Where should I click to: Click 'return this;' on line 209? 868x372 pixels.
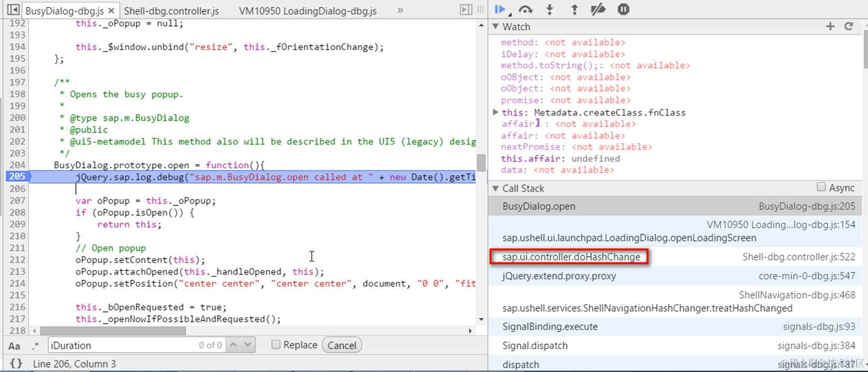pyautogui.click(x=129, y=224)
